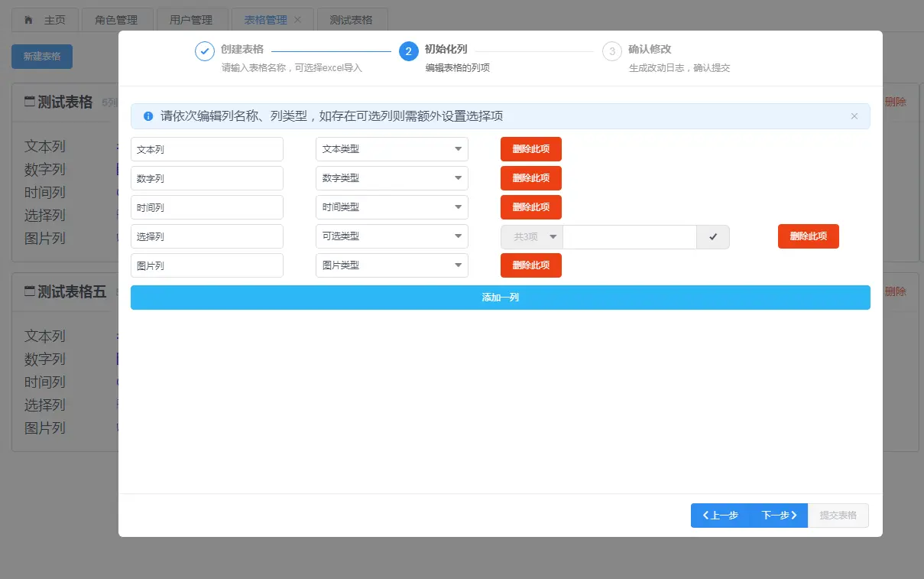The height and width of the screenshot is (579, 924).
Task: Dismiss the alert banner via its × icon
Action: (854, 115)
